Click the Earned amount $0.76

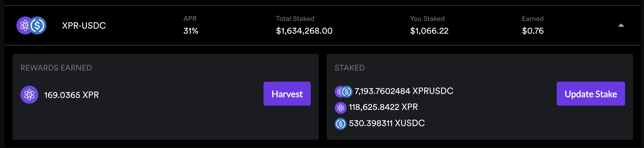point(533,31)
